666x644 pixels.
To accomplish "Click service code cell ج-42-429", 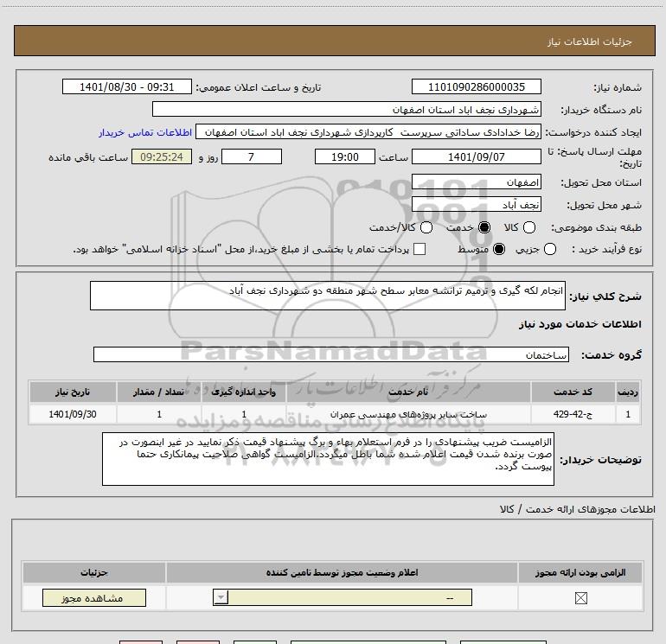I will click(573, 414).
